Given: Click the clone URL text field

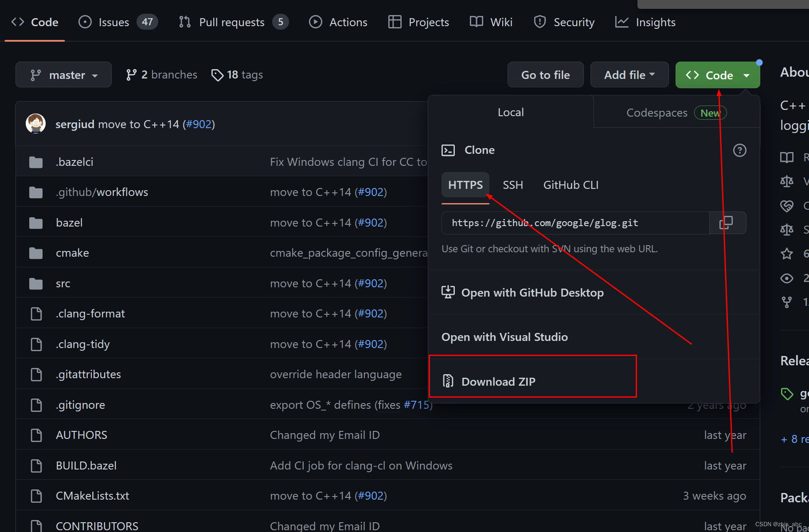Looking at the screenshot, I should click(575, 223).
